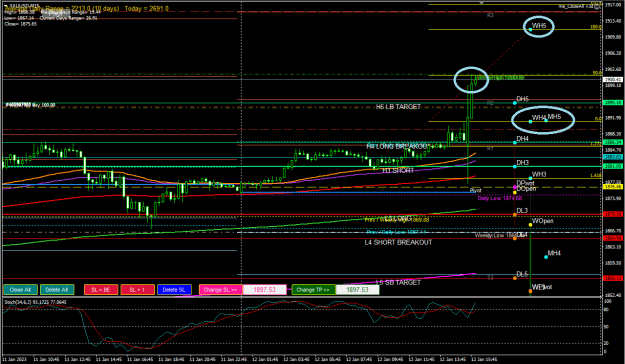This screenshot has height=364, width=625.
Task: Click the 1870.30 red price tag on axis
Action: point(613,214)
